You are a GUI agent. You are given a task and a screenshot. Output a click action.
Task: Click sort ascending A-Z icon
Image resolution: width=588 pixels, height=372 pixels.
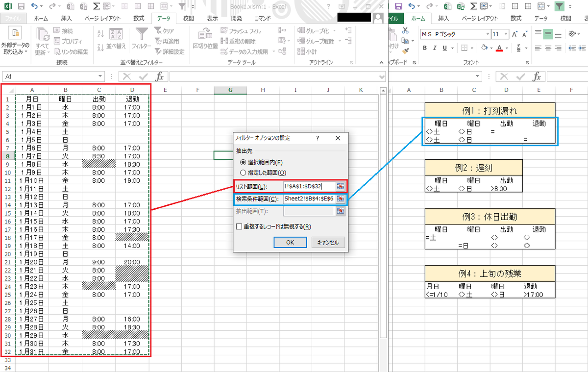(x=101, y=34)
